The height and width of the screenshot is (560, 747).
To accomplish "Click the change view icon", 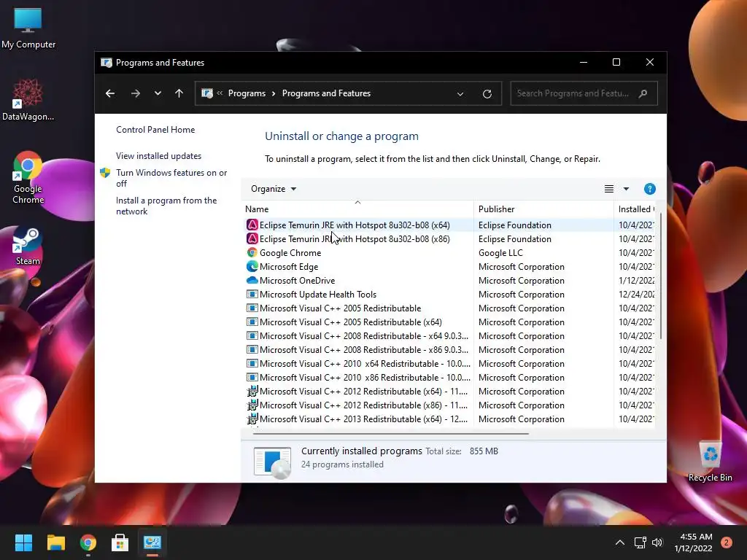I will pos(609,189).
